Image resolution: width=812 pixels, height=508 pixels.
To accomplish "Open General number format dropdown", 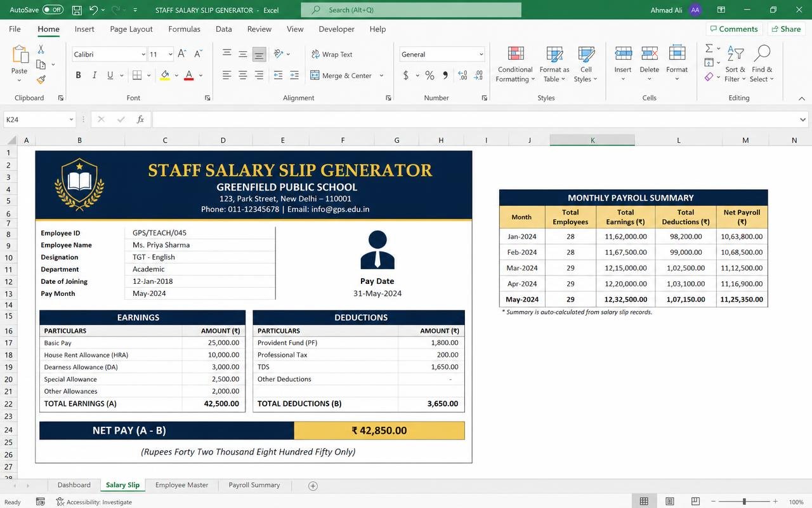I will tap(481, 55).
